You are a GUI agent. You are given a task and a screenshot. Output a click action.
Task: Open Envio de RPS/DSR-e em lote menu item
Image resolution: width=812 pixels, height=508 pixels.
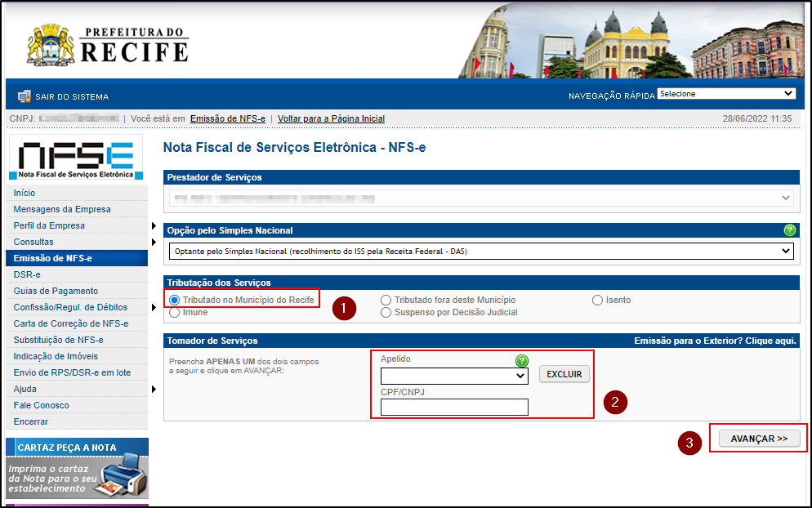(72, 373)
